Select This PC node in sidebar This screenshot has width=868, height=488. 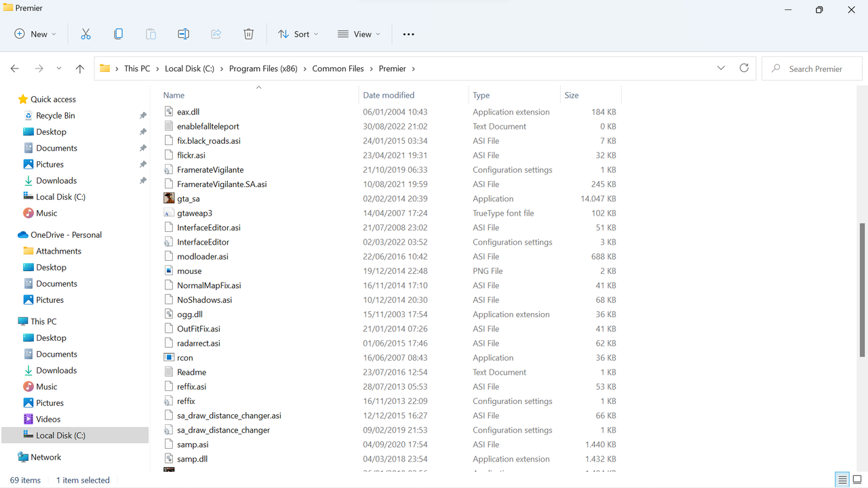tap(43, 322)
